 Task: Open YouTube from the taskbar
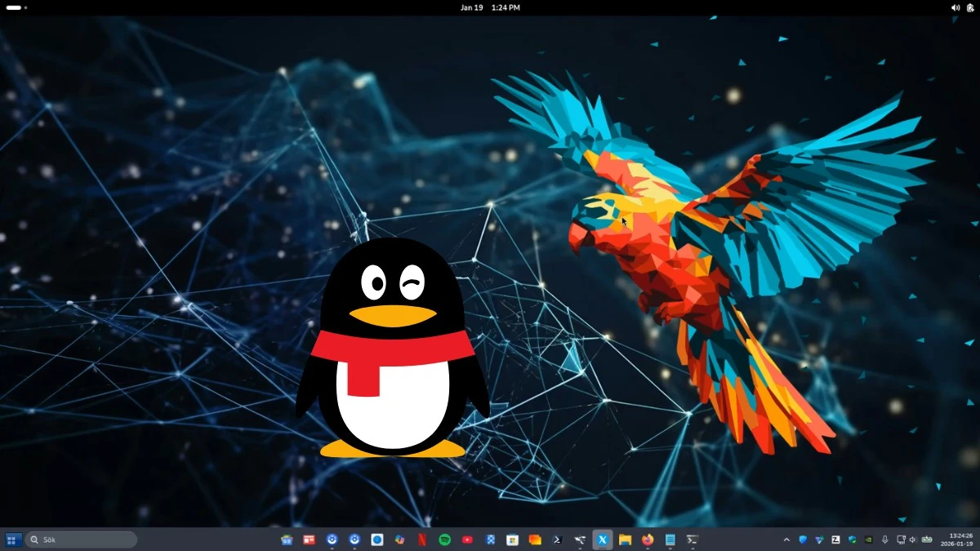[466, 540]
